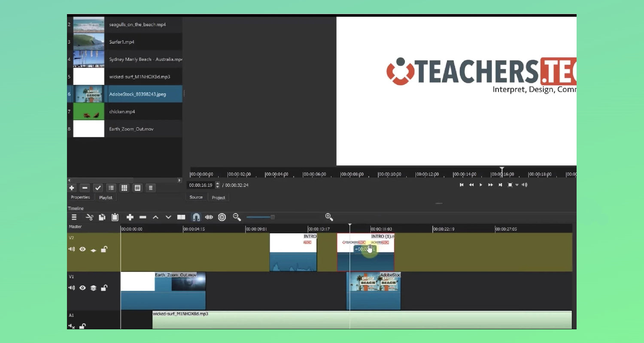Click the Surfer1.mp4 wave thumbnail
644x343 pixels.
click(x=89, y=42)
